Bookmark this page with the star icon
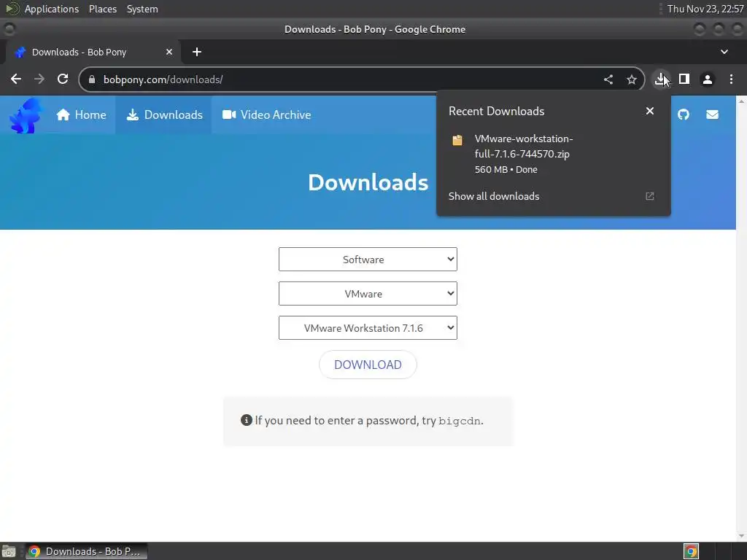747x560 pixels. [632, 79]
